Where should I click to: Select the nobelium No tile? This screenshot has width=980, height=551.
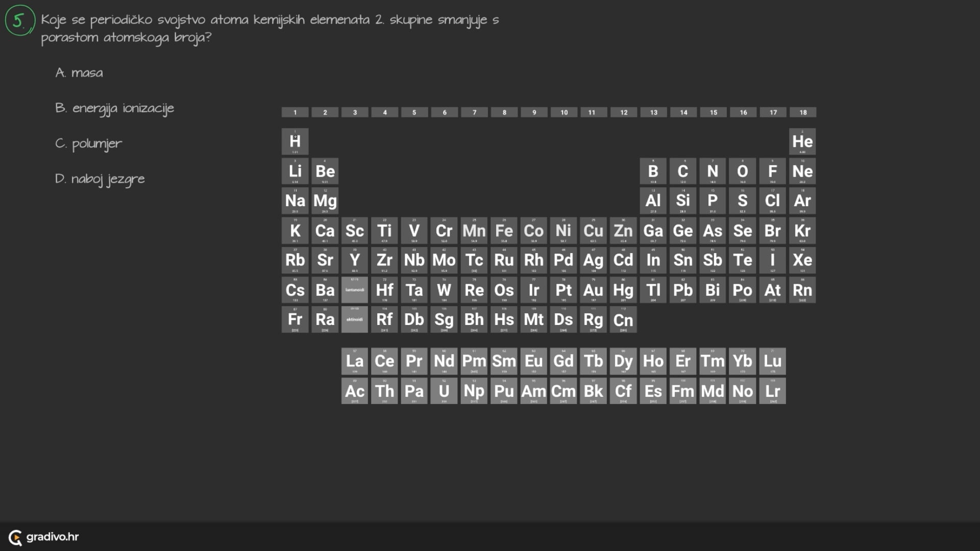click(743, 391)
